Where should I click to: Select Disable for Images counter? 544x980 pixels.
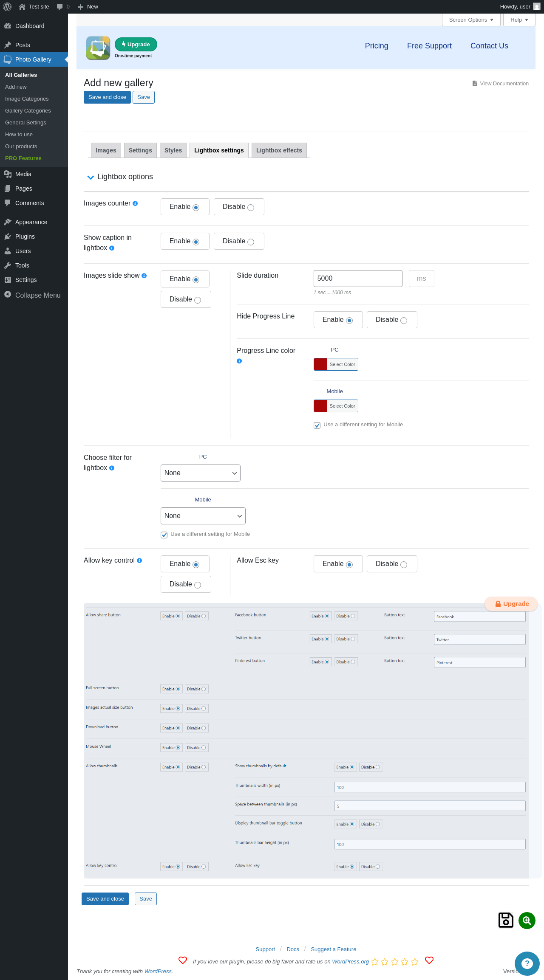tap(239, 207)
